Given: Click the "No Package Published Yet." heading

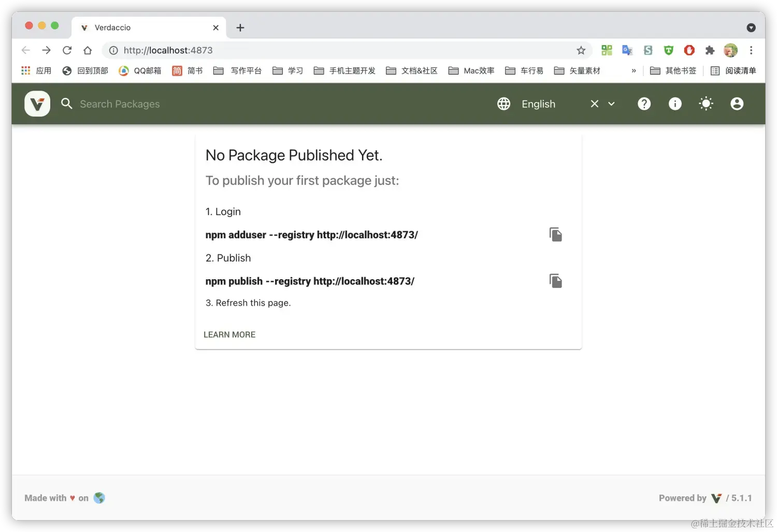Looking at the screenshot, I should pos(294,155).
